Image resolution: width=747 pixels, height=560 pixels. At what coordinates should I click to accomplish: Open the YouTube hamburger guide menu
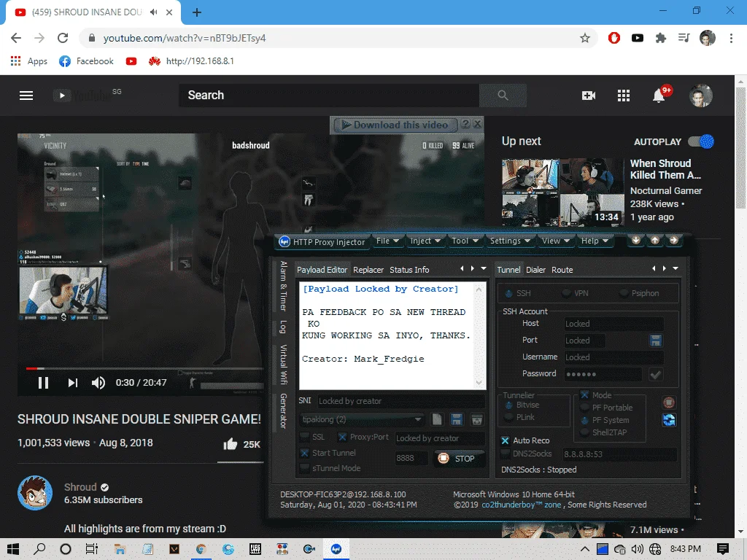[26, 96]
